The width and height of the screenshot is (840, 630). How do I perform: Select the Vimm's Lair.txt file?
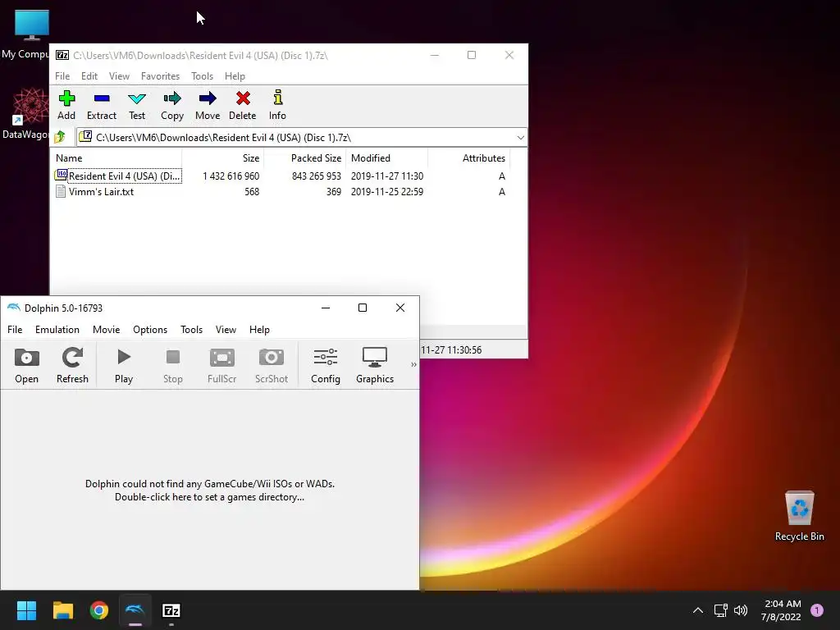click(x=95, y=191)
